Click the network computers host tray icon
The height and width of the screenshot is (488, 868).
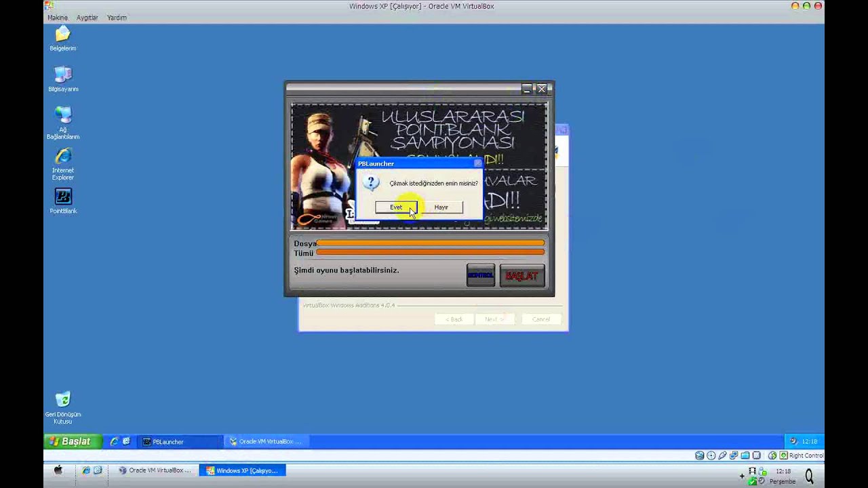point(762,470)
